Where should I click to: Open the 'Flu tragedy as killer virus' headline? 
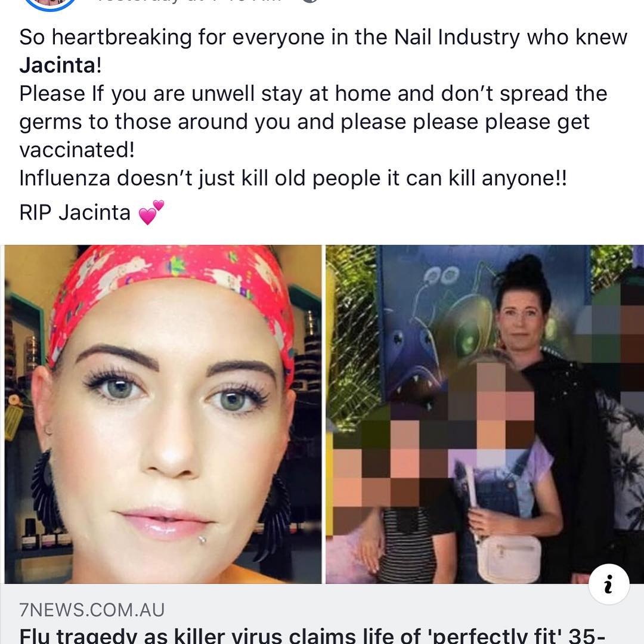(312, 636)
